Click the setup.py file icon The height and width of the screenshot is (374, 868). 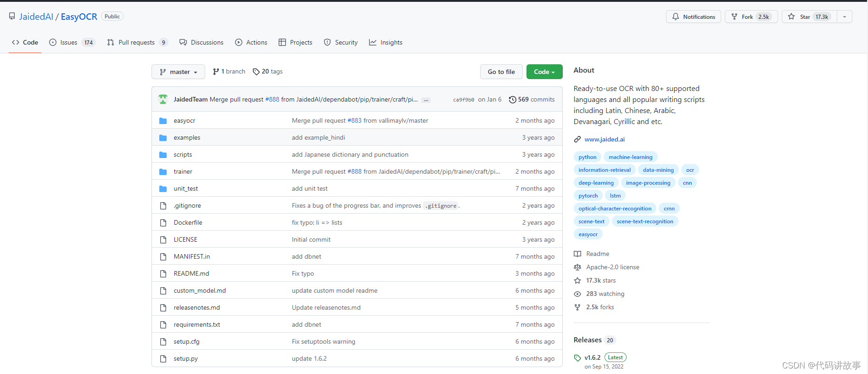coord(163,359)
